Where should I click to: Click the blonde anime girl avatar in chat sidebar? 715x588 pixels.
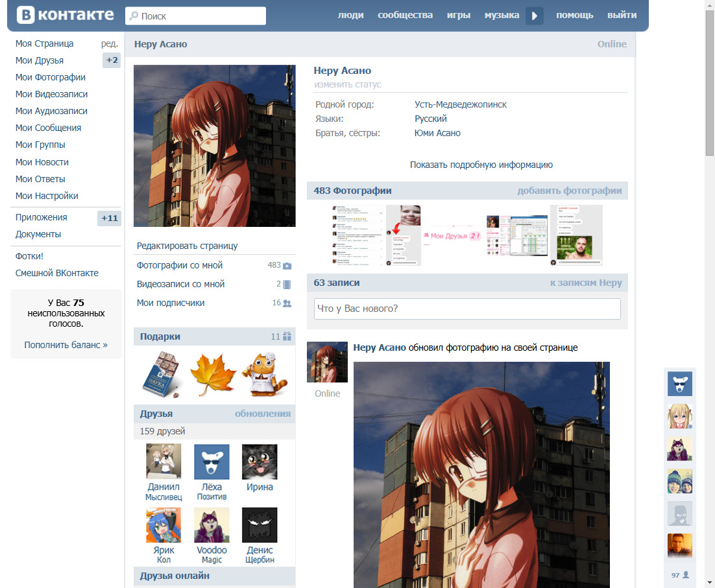pyautogui.click(x=680, y=416)
